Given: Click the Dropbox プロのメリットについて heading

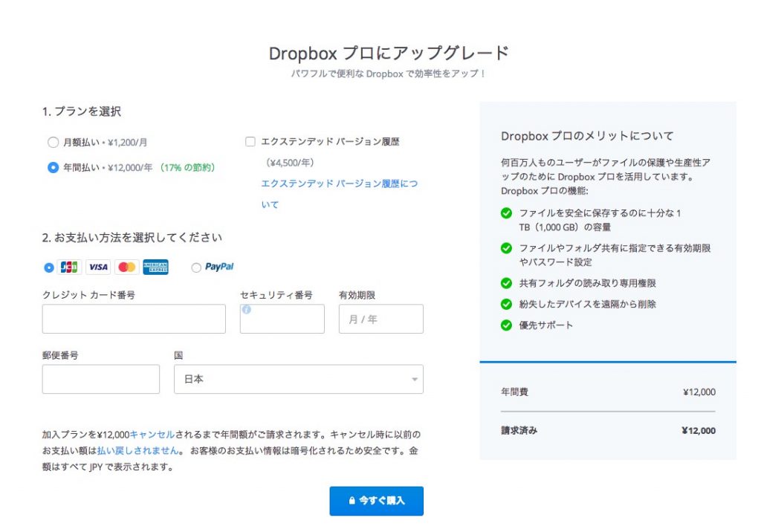Looking at the screenshot, I should (587, 136).
